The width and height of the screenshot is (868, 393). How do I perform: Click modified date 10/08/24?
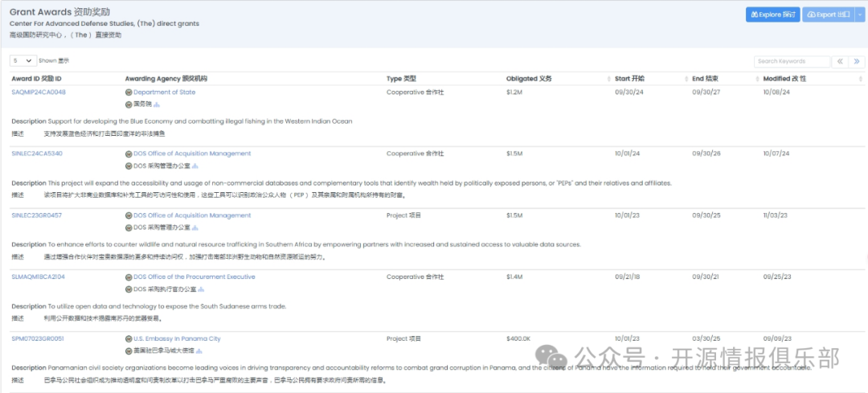776,92
